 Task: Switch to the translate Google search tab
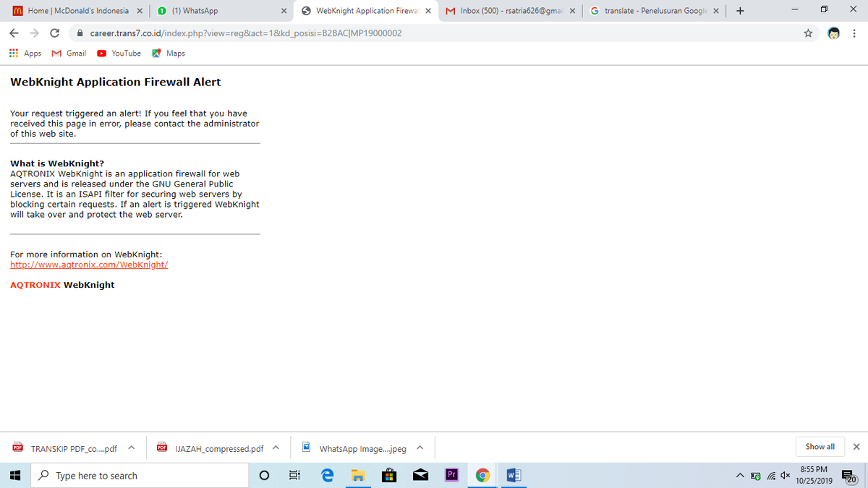[654, 11]
